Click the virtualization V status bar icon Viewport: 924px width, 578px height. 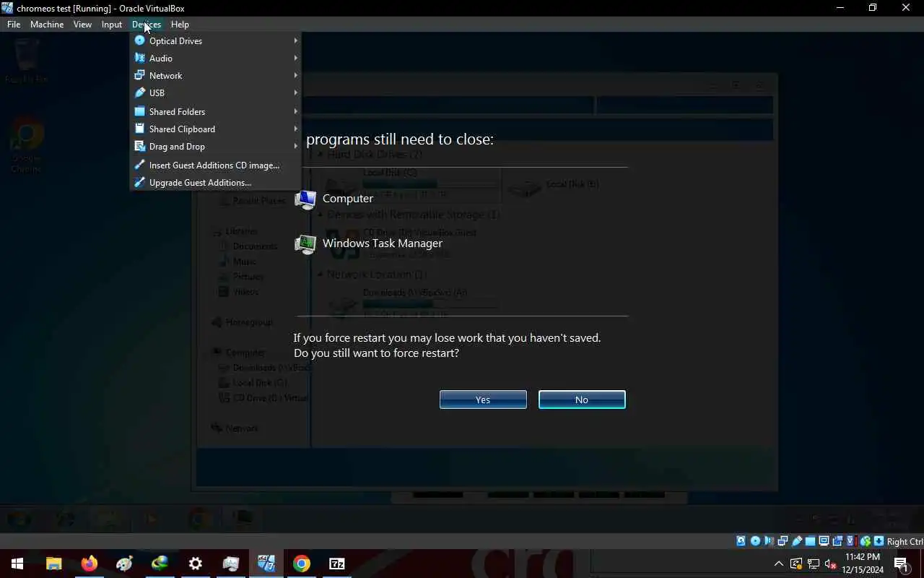(851, 541)
